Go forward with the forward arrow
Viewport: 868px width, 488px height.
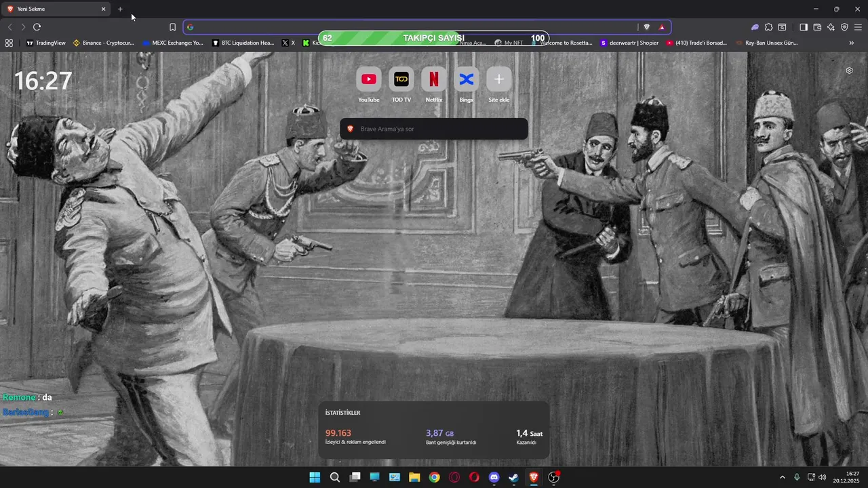23,27
